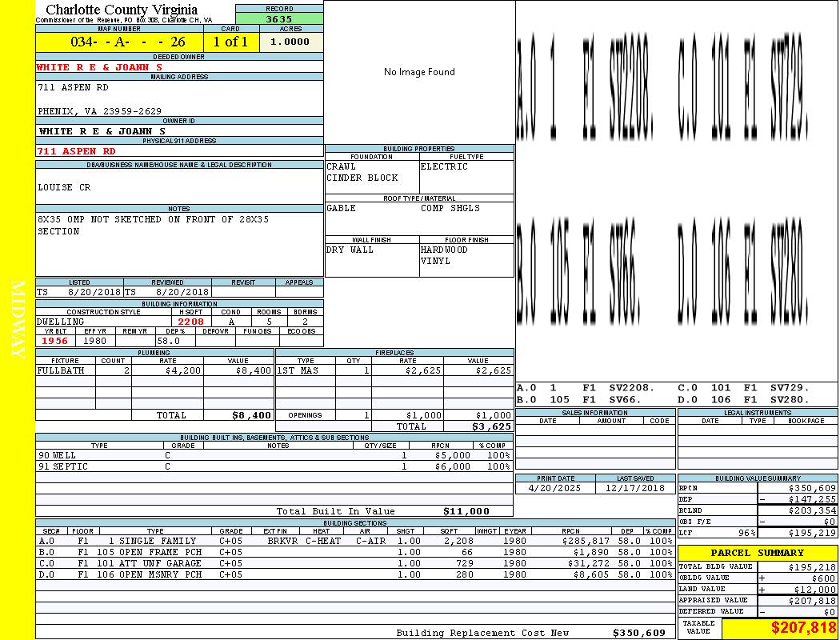Click the BRKVR exterior finish cell

pos(283,541)
